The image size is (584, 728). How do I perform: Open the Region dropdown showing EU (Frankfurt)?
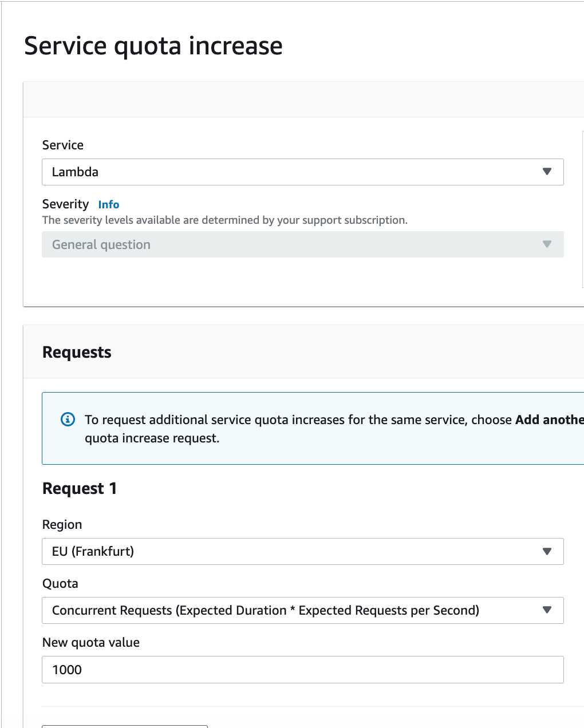point(303,551)
